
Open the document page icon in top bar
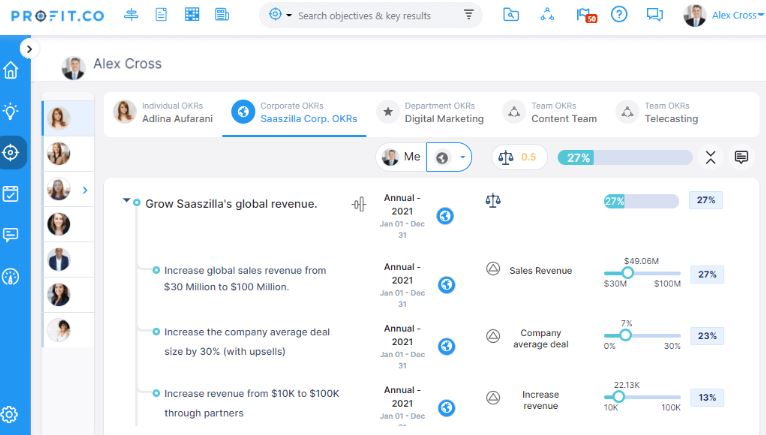click(161, 15)
